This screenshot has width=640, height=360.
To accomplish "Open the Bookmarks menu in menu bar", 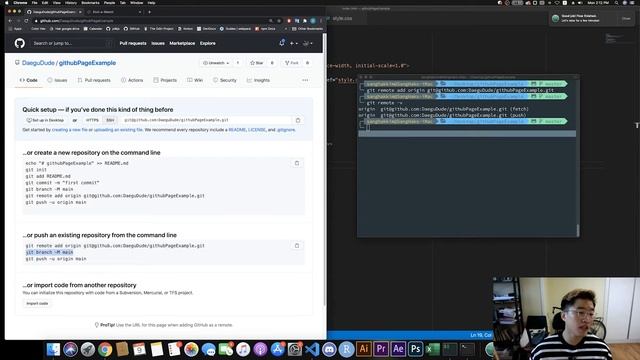I will (x=90, y=3).
